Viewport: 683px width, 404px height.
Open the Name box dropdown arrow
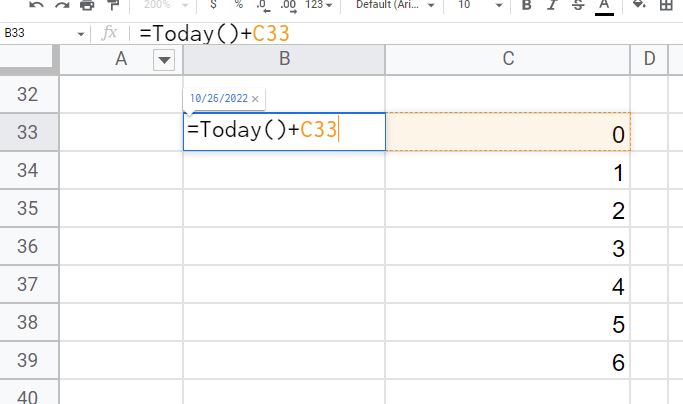[81, 34]
